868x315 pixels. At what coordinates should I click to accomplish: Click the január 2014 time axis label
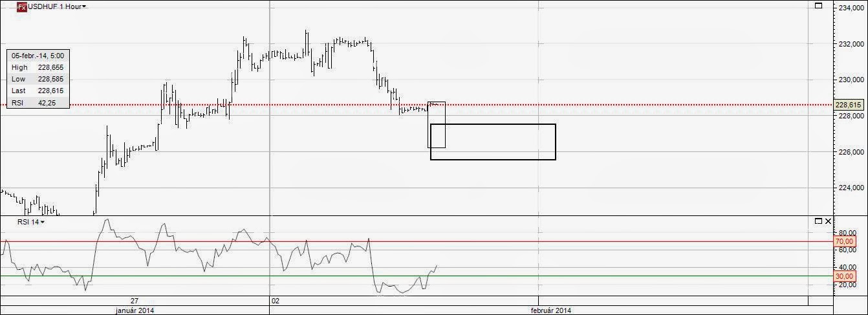(x=134, y=310)
